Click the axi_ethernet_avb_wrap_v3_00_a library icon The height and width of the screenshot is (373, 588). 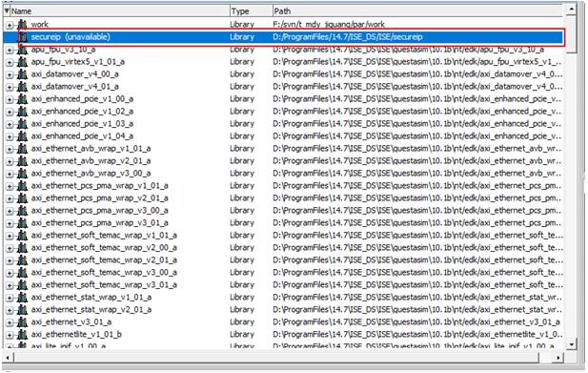coord(23,174)
